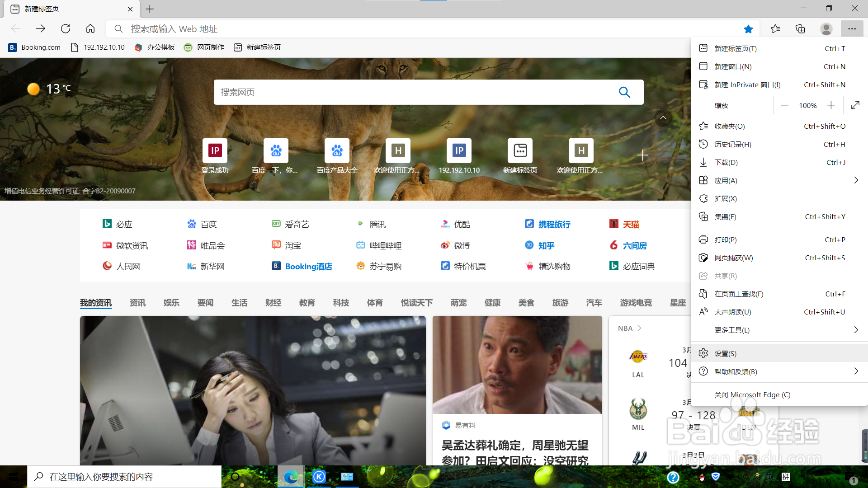Screen dimensions: 868x488
Task: Open the 新建标签页 quick link tile
Action: click(520, 156)
